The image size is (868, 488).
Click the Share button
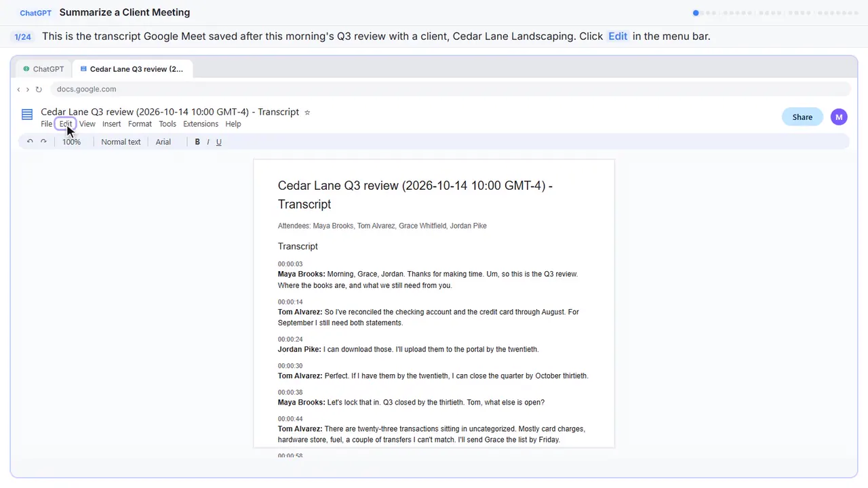802,117
